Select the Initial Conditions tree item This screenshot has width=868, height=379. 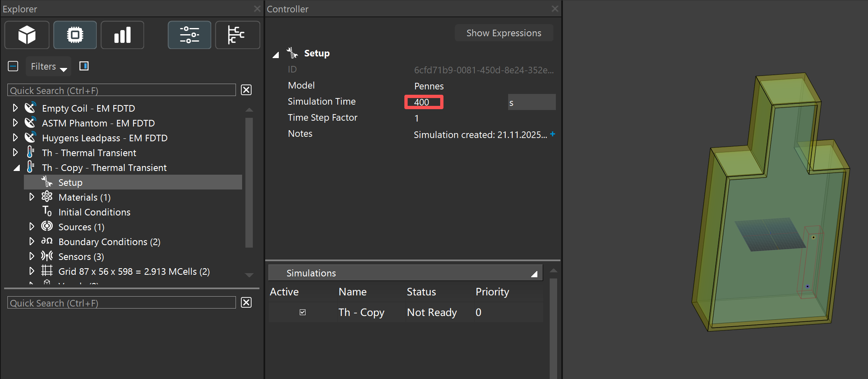pyautogui.click(x=94, y=212)
